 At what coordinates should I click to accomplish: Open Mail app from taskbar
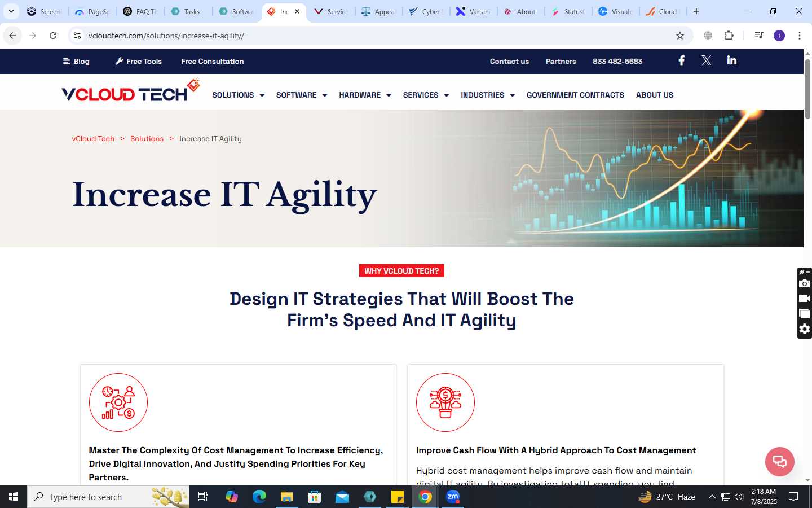342,497
